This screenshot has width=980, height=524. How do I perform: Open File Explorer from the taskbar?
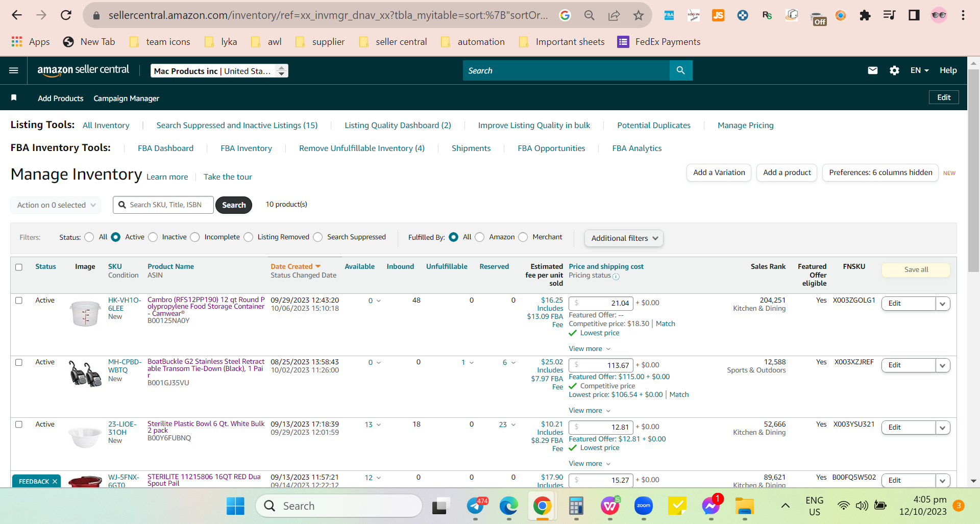click(x=745, y=506)
